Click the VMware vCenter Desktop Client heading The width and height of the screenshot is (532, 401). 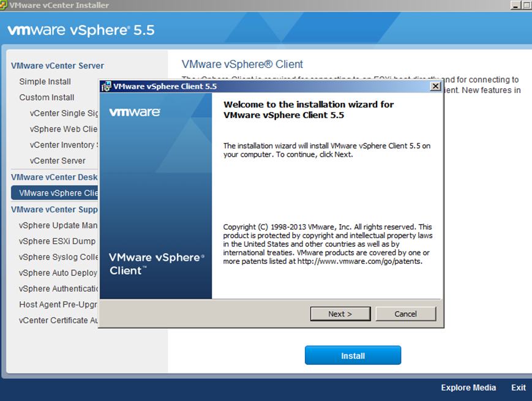click(54, 177)
